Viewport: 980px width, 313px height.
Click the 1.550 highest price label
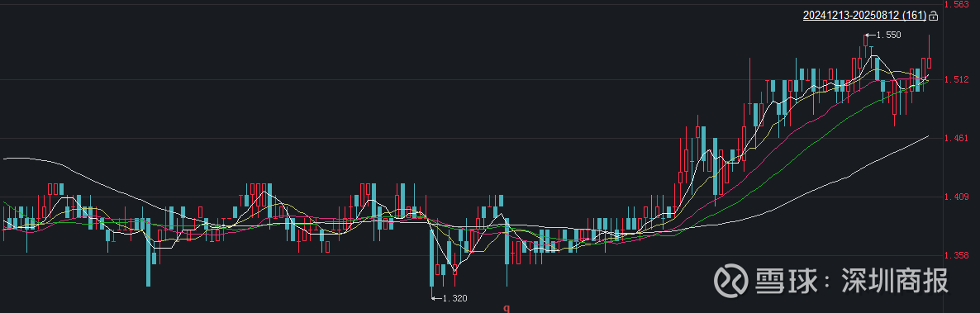pos(889,35)
